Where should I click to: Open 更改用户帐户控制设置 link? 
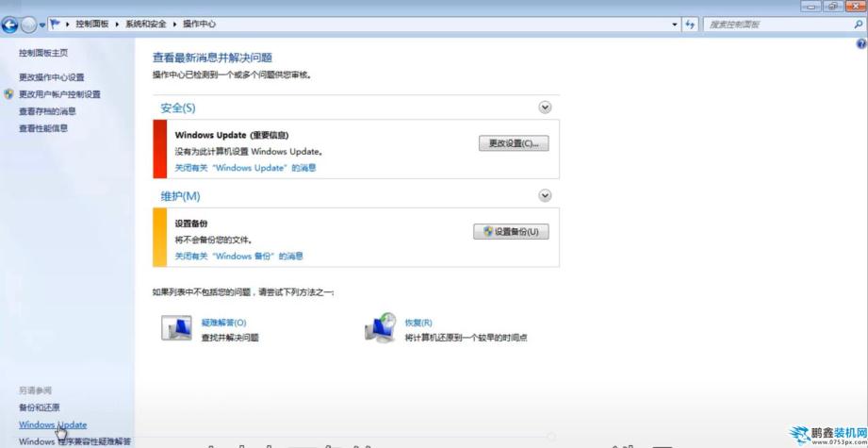click(x=59, y=94)
